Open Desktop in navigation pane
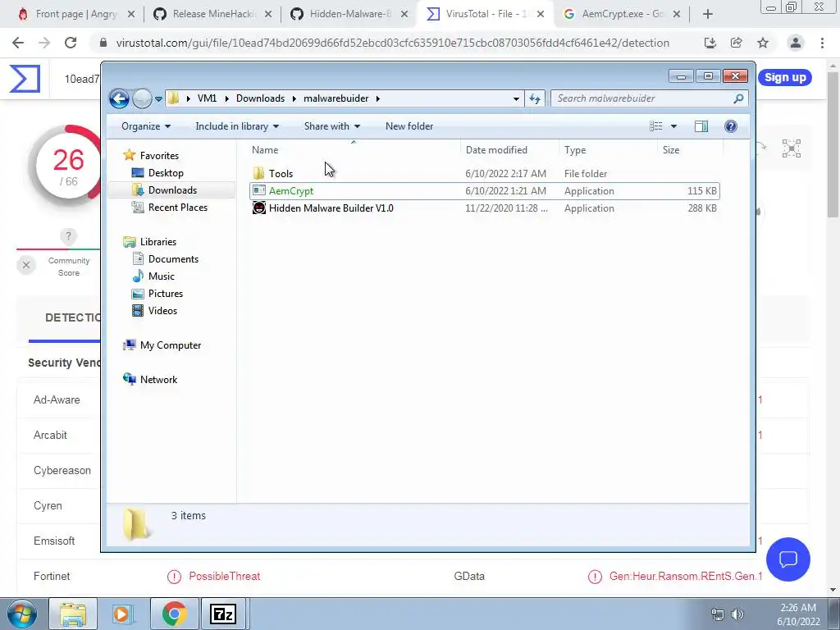The width and height of the screenshot is (840, 630). 166,173
